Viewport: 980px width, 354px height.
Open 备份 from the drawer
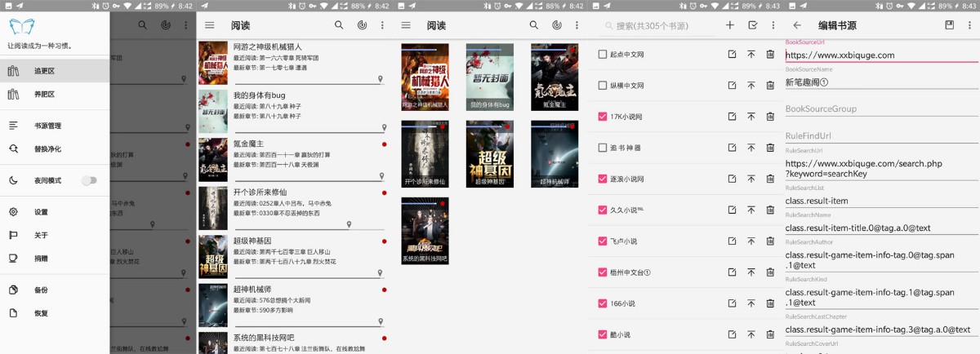pyautogui.click(x=40, y=290)
